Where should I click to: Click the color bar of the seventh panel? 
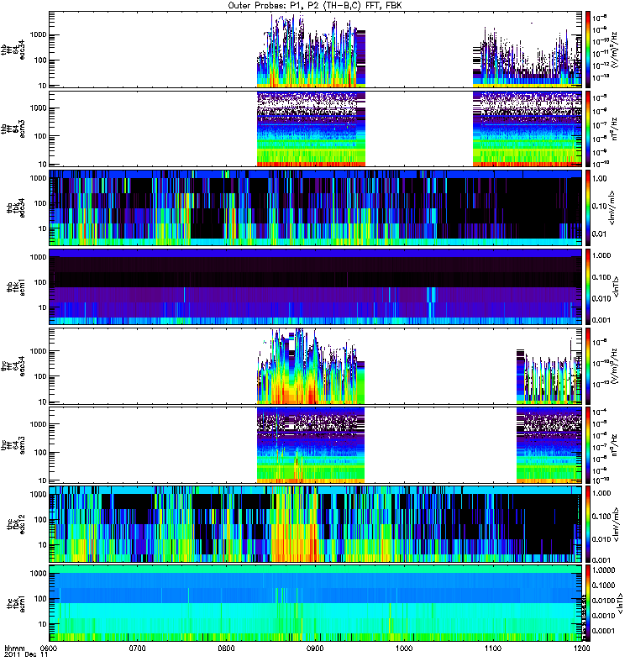(x=588, y=523)
